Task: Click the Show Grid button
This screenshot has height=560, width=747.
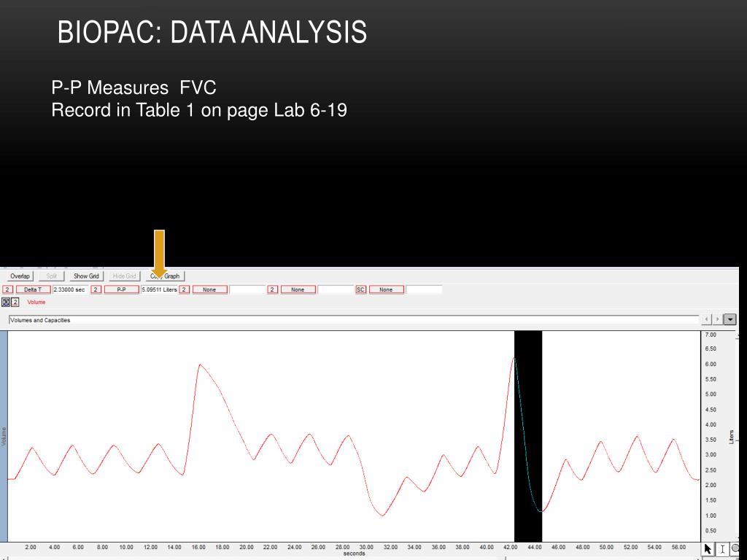Action: click(86, 276)
